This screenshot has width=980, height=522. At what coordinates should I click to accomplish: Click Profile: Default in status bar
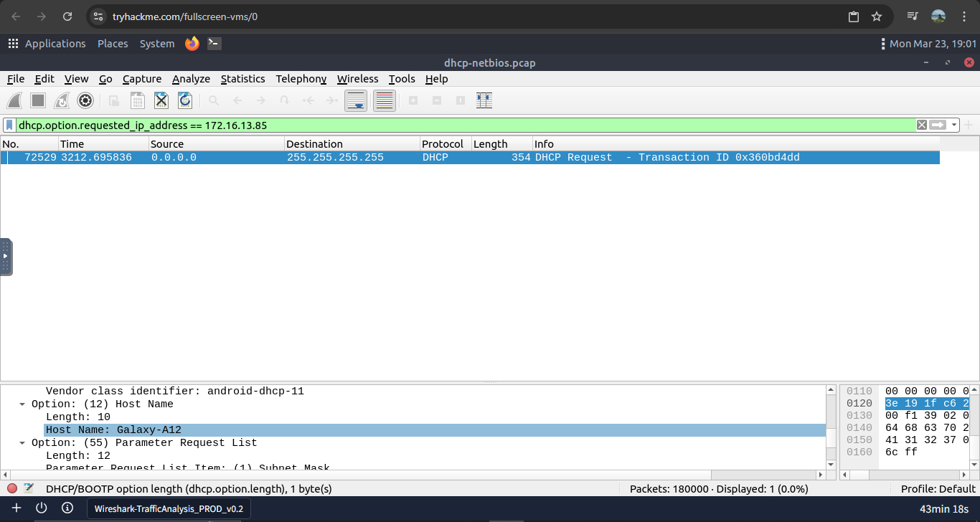tap(938, 489)
